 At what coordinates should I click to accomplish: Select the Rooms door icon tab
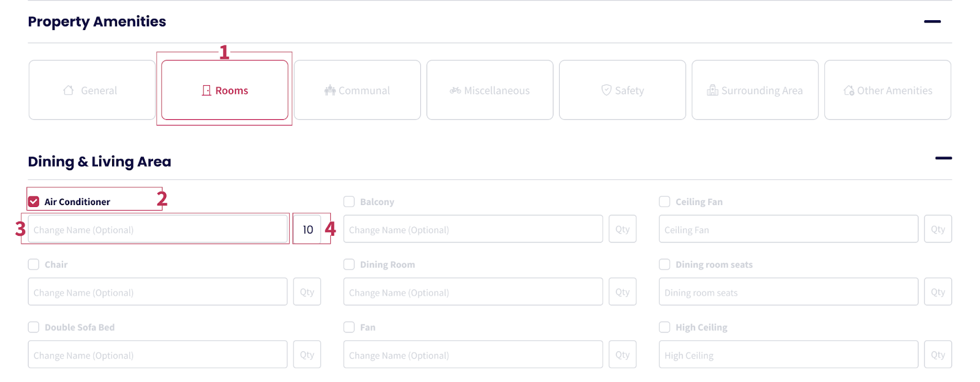(x=225, y=90)
